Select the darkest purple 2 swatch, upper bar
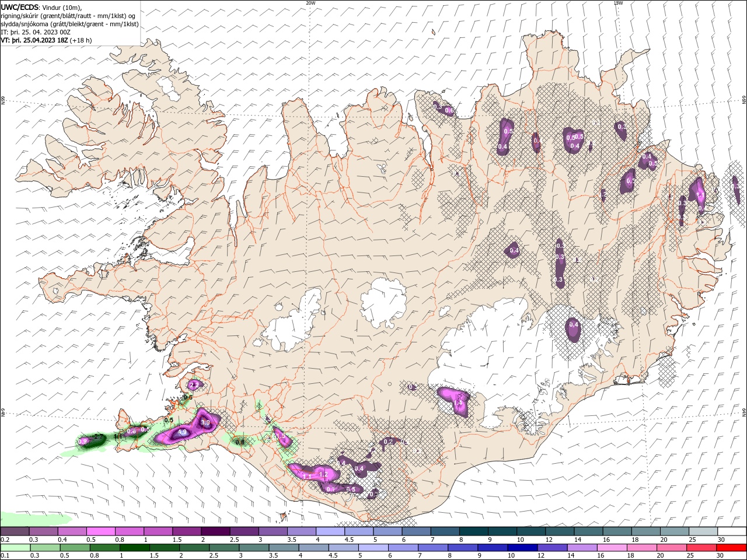The height and width of the screenshot is (560, 747). (x=215, y=531)
